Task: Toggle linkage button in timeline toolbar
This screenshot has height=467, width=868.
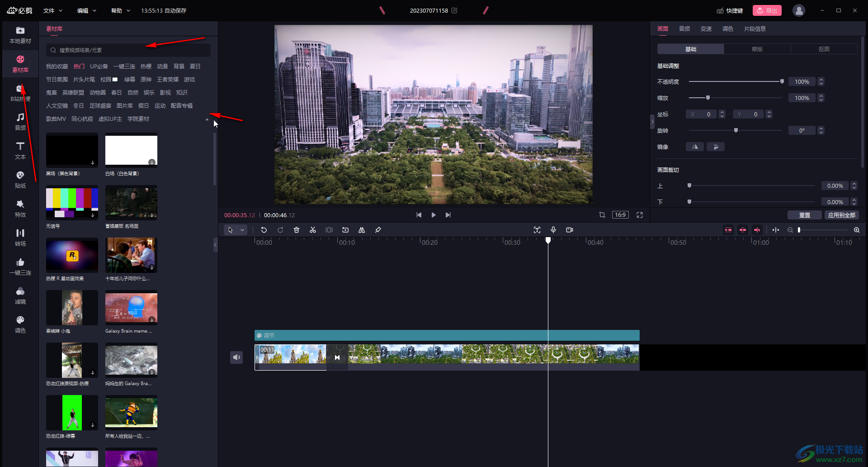Action: coord(757,230)
